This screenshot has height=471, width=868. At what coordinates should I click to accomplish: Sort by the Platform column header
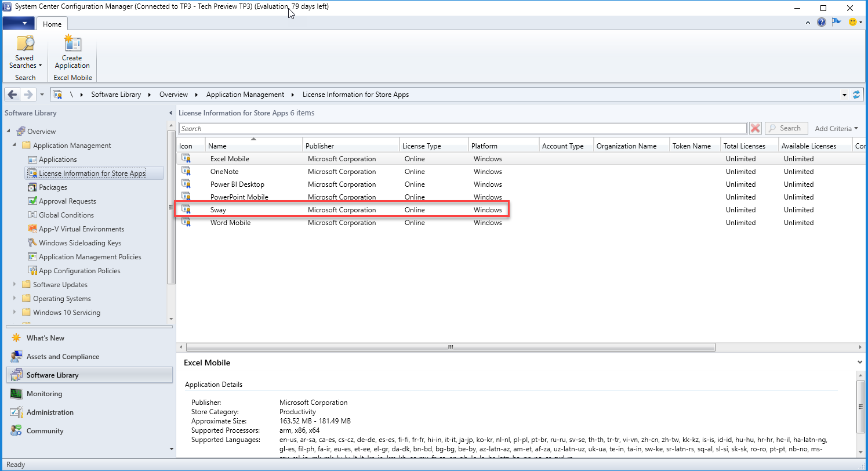tap(504, 146)
